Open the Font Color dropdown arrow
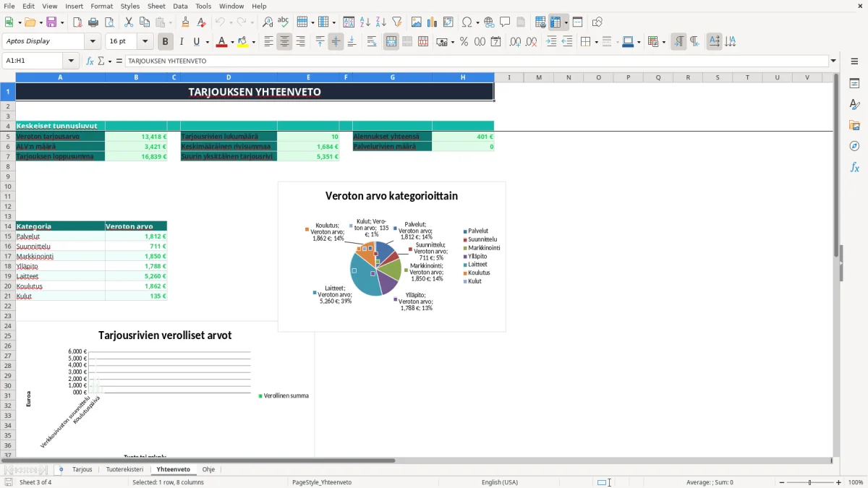 tap(231, 42)
